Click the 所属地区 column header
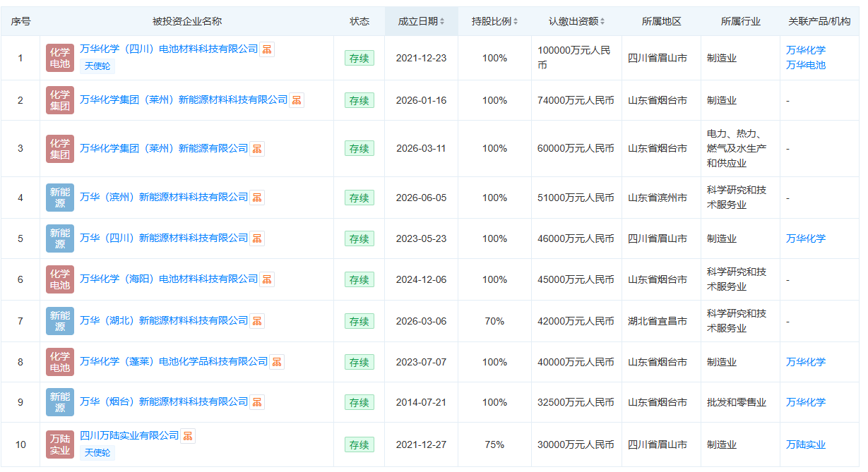This screenshot has height=472, width=868. pos(662,21)
